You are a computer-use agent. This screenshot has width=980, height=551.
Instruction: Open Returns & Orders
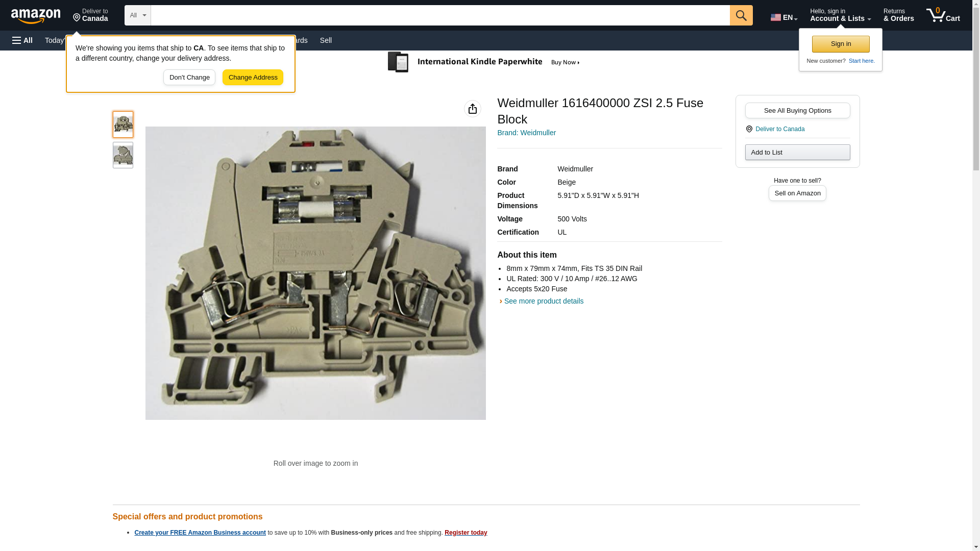point(898,15)
